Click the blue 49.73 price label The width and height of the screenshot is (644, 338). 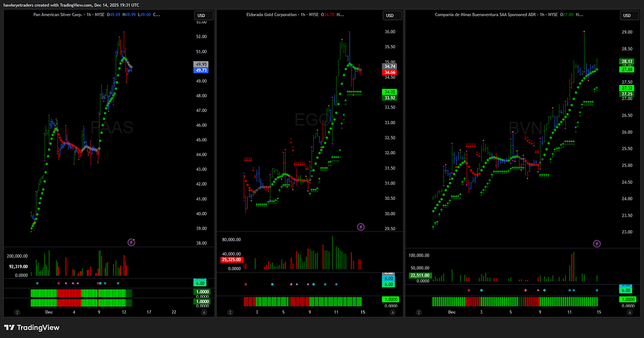coord(201,70)
